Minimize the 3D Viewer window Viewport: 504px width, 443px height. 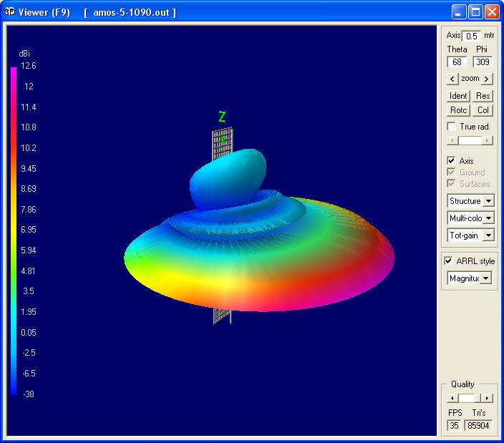[459, 12]
